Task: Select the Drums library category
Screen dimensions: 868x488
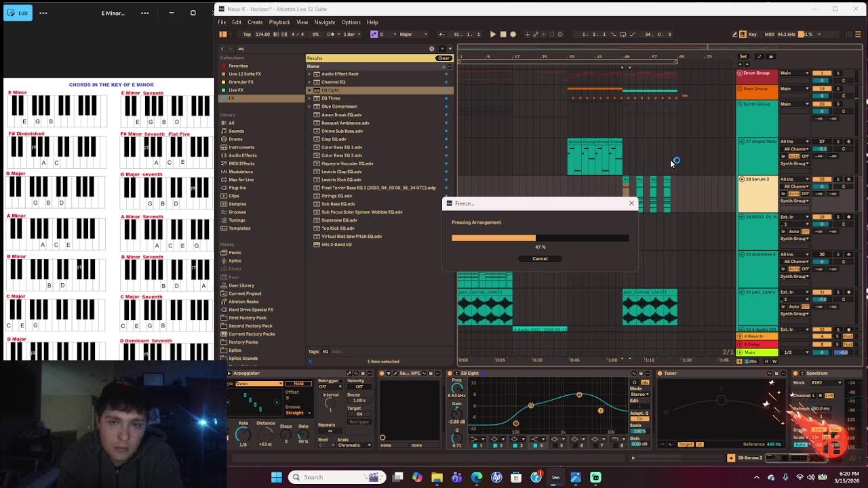Action: click(235, 139)
